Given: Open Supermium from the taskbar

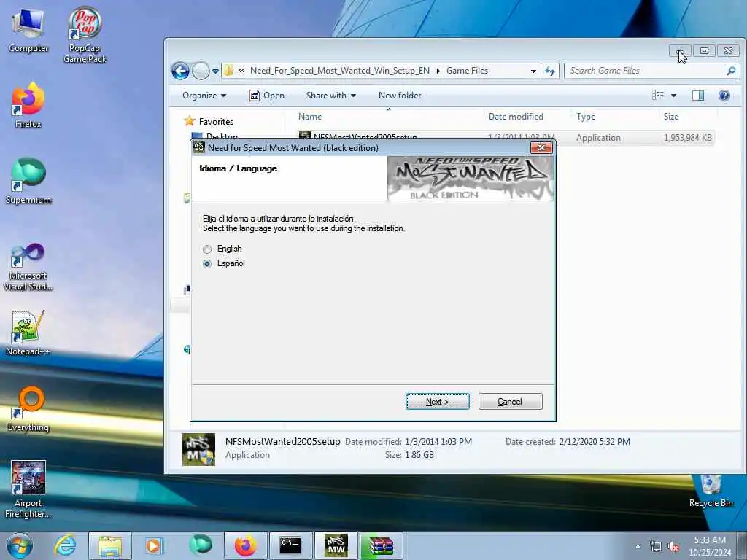Looking at the screenshot, I should coord(201,545).
